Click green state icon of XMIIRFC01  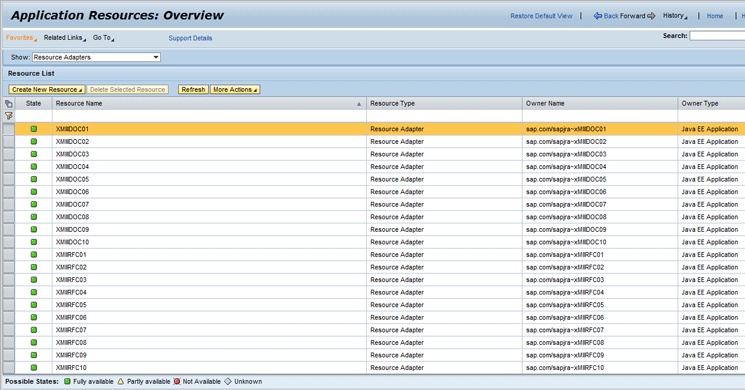pyautogui.click(x=34, y=255)
